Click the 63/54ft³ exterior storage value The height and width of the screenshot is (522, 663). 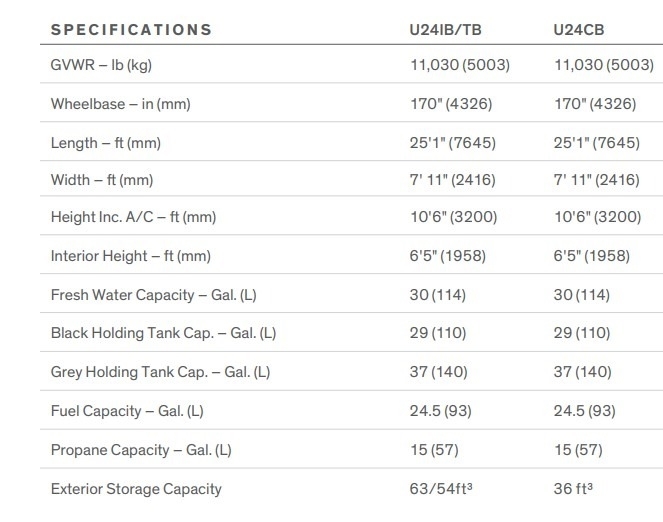click(x=438, y=489)
